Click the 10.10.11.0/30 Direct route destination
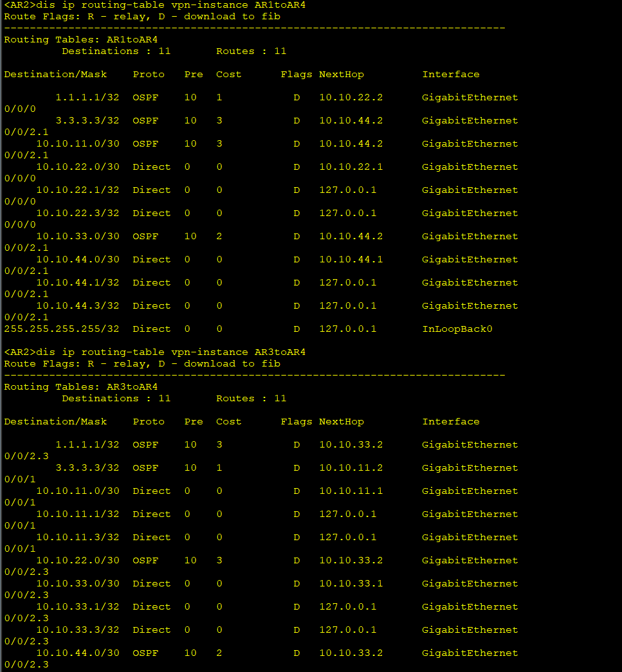 (x=78, y=491)
